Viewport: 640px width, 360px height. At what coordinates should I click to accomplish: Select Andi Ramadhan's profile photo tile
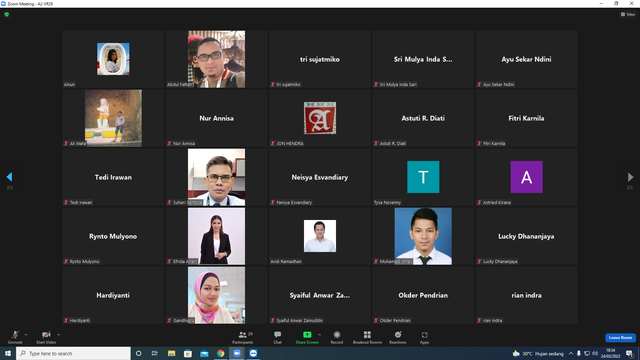[320, 236]
